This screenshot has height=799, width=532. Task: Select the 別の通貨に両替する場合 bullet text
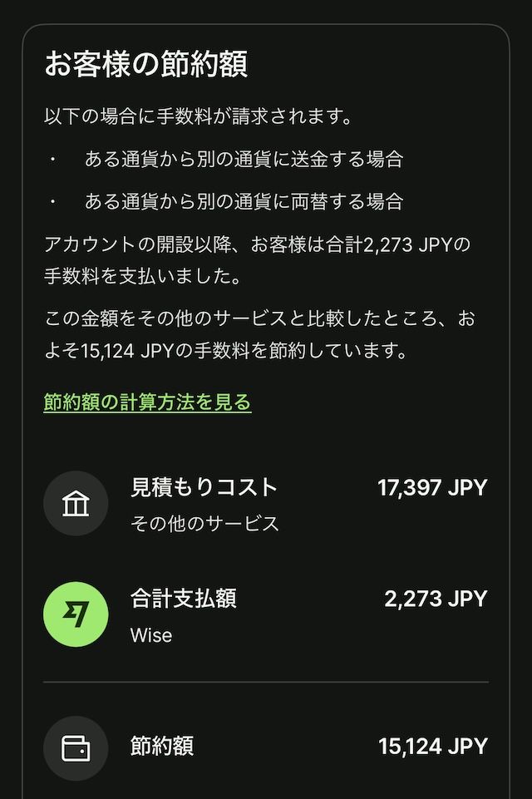coord(244,201)
